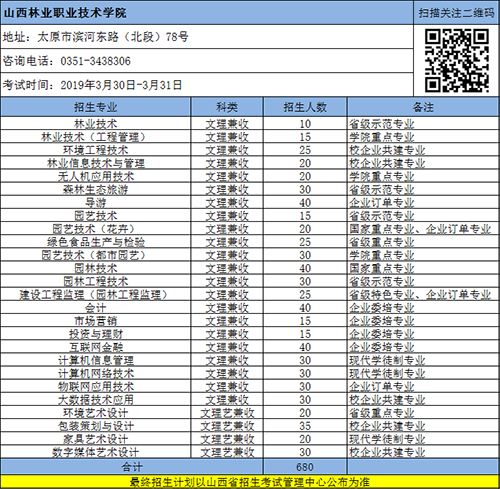500x489 pixels.
Task: Click the QR code image
Action: click(457, 61)
